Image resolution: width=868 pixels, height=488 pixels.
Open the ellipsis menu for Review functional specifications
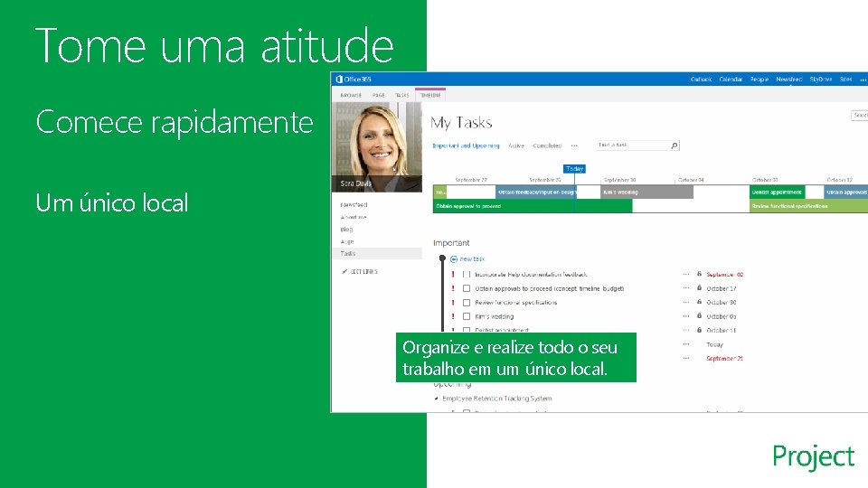pyautogui.click(x=686, y=302)
